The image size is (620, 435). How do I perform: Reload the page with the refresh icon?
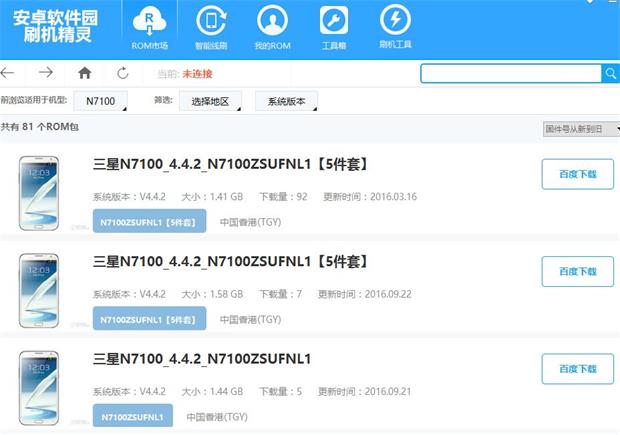123,73
